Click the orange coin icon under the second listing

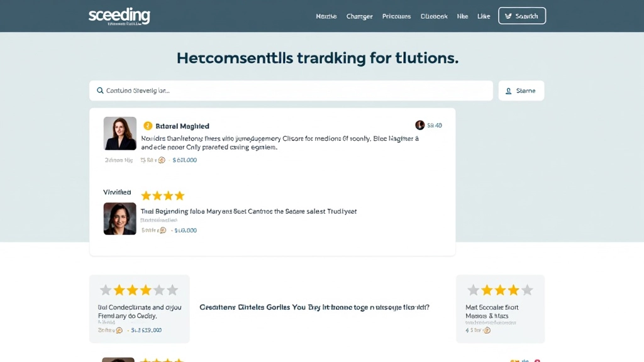pos(163,231)
